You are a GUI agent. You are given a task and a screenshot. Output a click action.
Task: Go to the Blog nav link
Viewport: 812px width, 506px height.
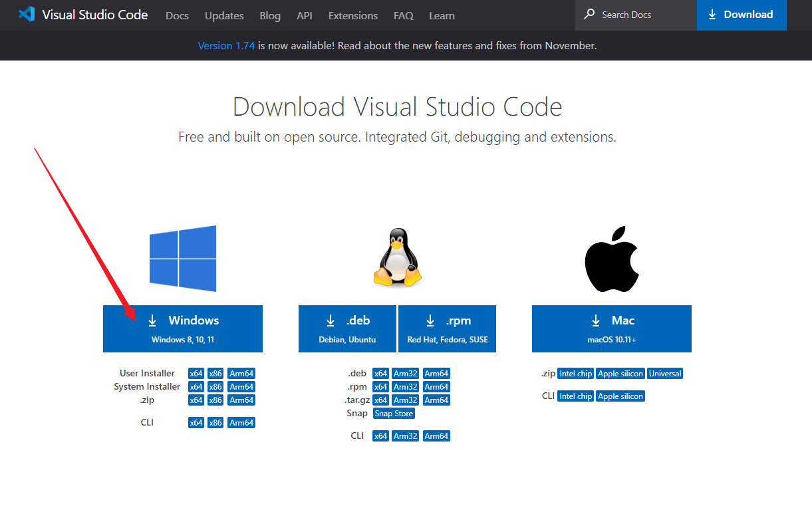pyautogui.click(x=270, y=15)
